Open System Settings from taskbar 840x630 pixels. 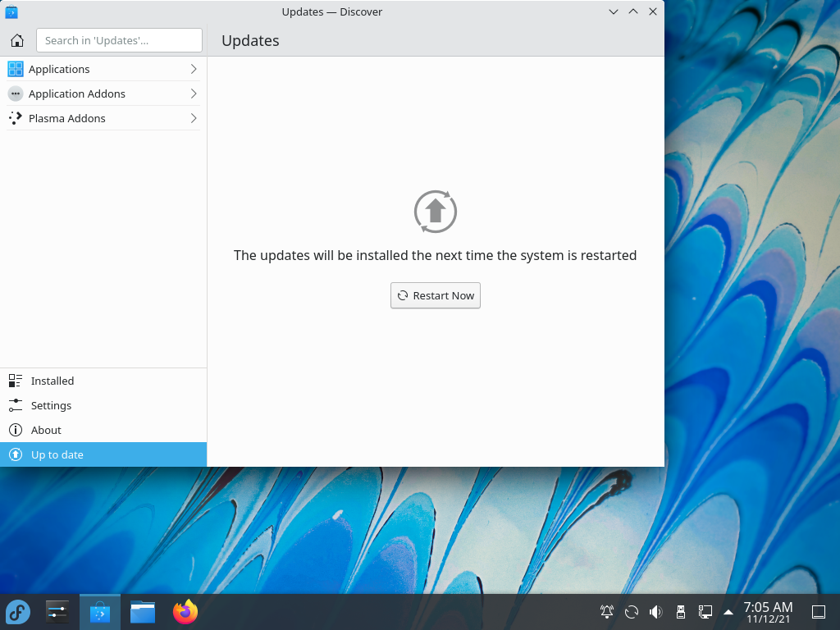(x=57, y=612)
